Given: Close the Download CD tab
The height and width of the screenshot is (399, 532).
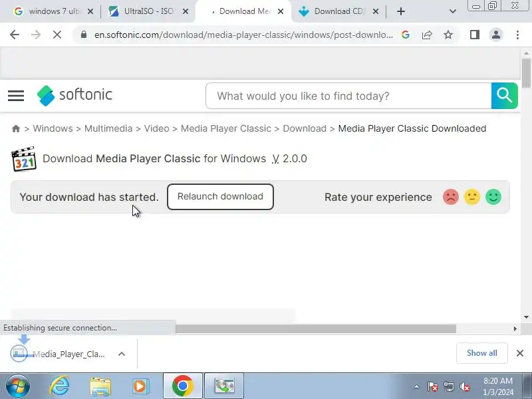Looking at the screenshot, I should click(376, 11).
